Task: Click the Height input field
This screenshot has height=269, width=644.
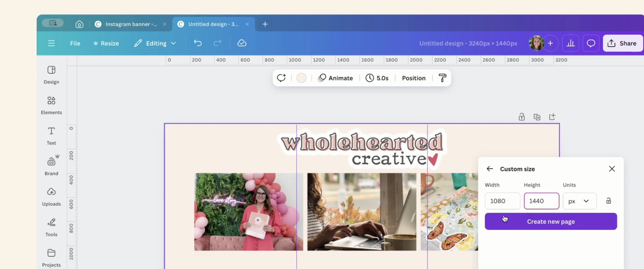Action: 542,201
